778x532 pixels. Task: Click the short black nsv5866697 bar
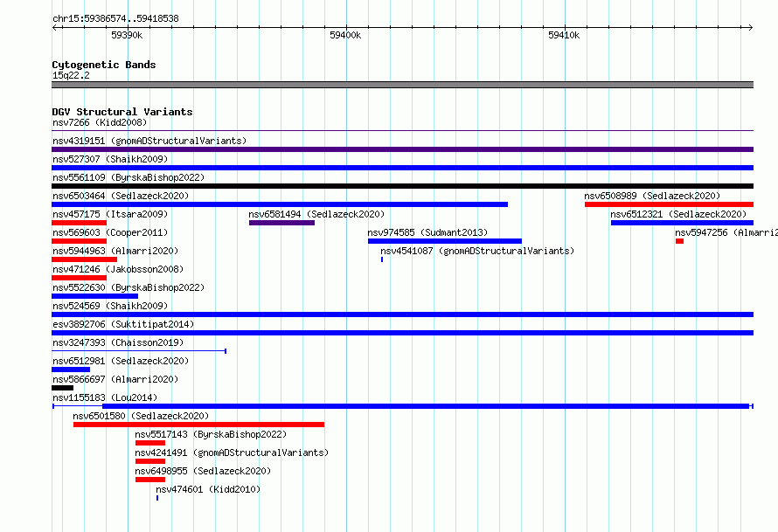[x=63, y=388]
